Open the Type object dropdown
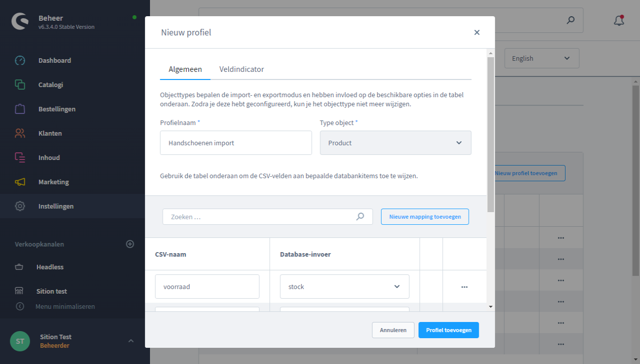This screenshot has height=364, width=640. pos(395,143)
